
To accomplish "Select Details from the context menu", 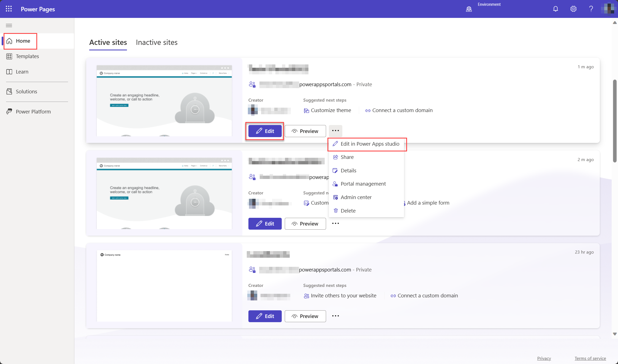I will click(348, 170).
